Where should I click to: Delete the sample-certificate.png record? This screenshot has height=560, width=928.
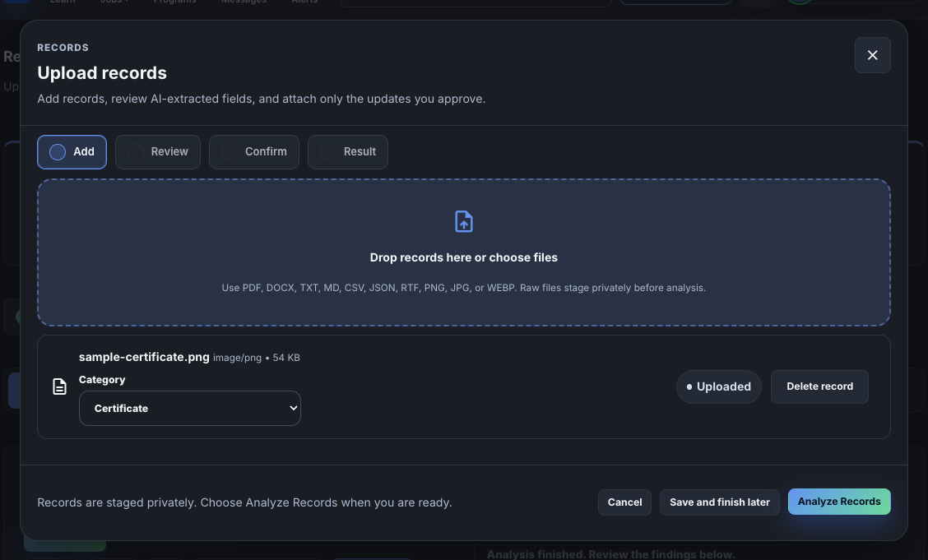[819, 386]
